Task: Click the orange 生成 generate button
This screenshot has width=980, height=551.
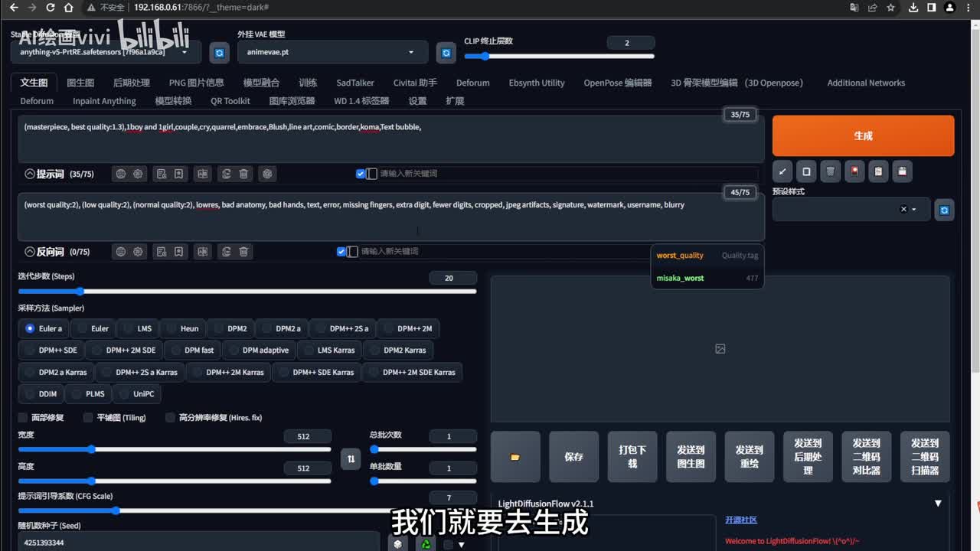Action: (863, 135)
